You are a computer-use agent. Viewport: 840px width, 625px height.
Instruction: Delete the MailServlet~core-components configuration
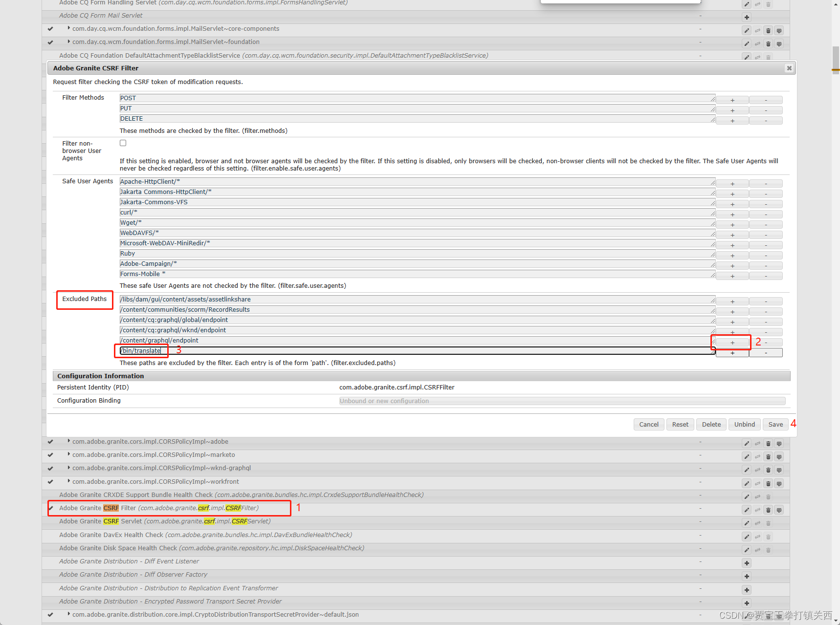(768, 31)
